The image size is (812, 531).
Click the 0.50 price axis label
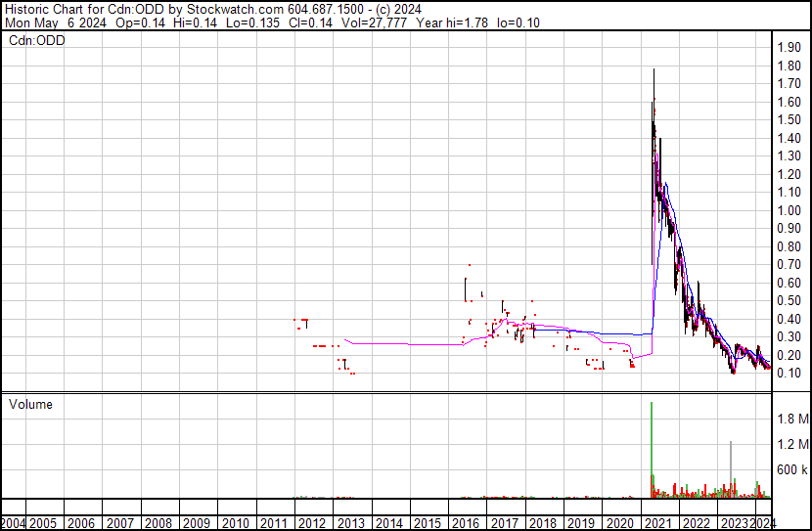pos(789,300)
